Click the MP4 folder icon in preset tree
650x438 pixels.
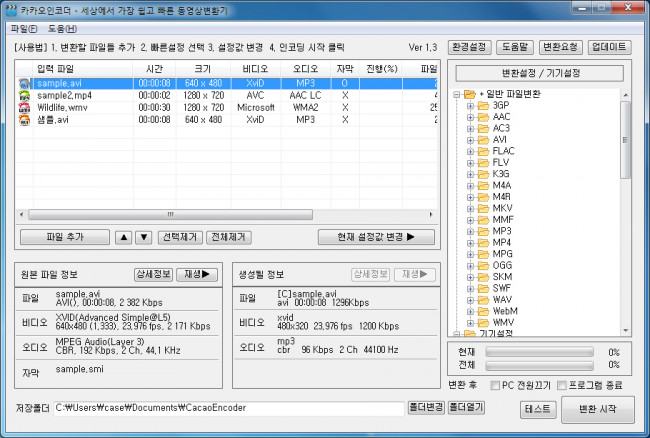click(484, 242)
